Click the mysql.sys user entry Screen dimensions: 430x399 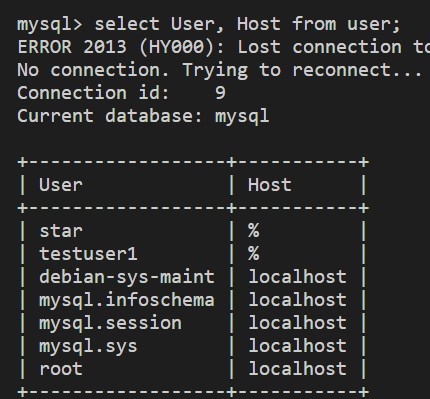pos(88,346)
